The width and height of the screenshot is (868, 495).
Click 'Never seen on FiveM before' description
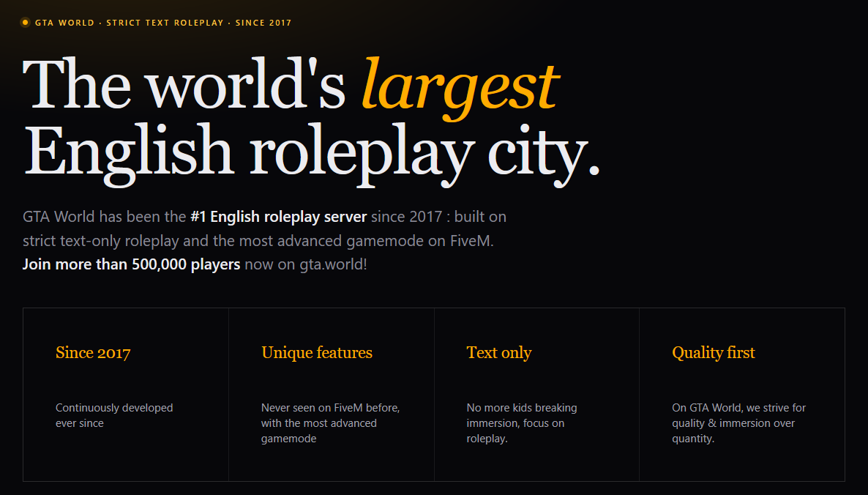[x=331, y=423]
